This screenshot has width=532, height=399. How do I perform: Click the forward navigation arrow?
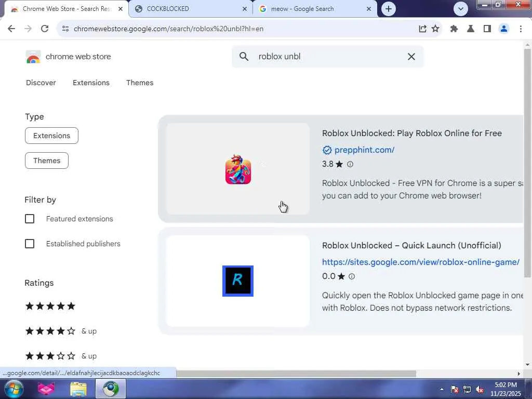(x=28, y=29)
